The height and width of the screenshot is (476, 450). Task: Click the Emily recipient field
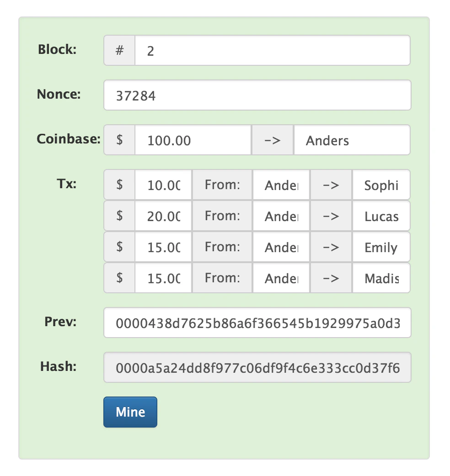[x=381, y=247]
